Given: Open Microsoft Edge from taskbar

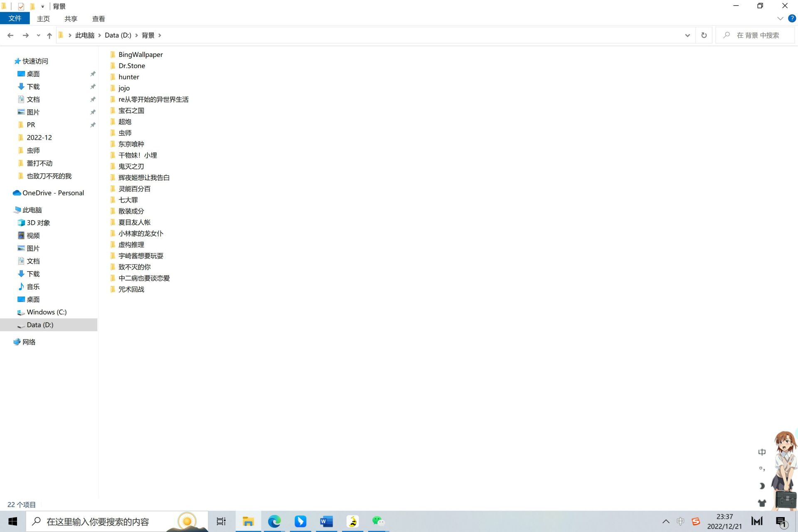Looking at the screenshot, I should pyautogui.click(x=274, y=521).
